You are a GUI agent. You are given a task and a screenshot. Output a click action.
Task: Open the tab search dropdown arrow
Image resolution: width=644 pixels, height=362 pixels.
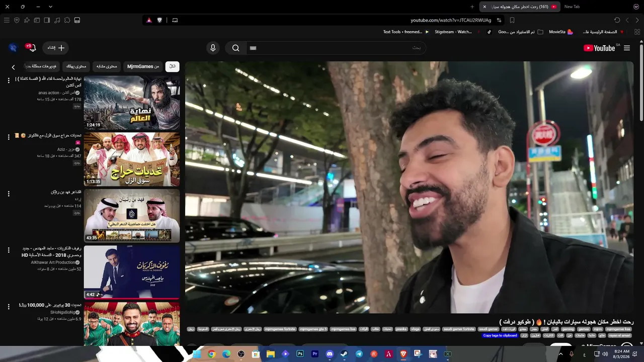(50, 7)
